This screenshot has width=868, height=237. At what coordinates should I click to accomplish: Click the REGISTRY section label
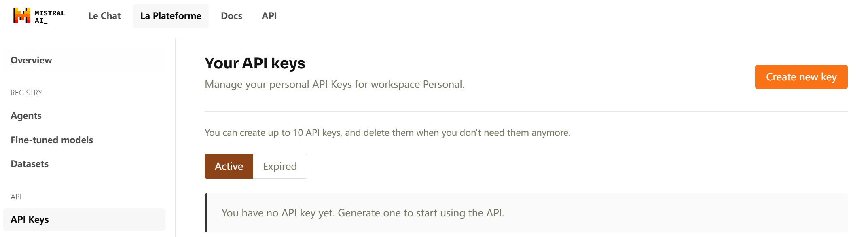[x=26, y=93]
